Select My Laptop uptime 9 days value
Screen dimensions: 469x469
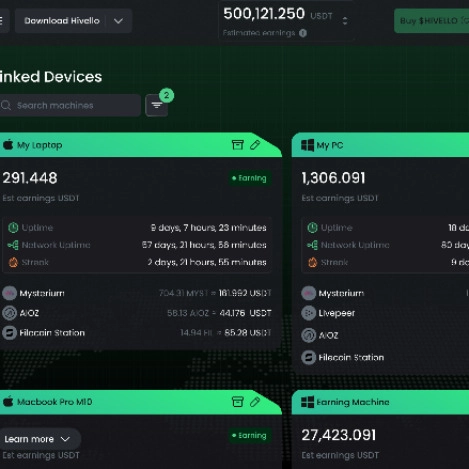click(x=208, y=228)
